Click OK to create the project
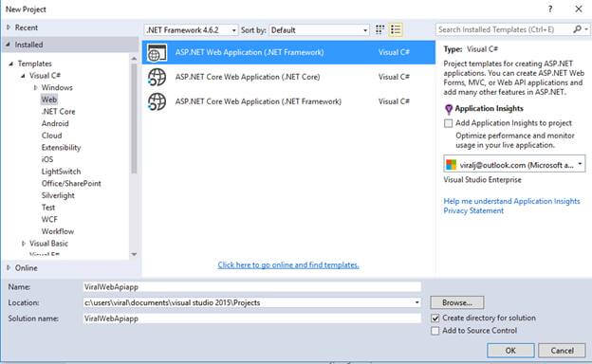The width and height of the screenshot is (592, 364). click(x=510, y=351)
